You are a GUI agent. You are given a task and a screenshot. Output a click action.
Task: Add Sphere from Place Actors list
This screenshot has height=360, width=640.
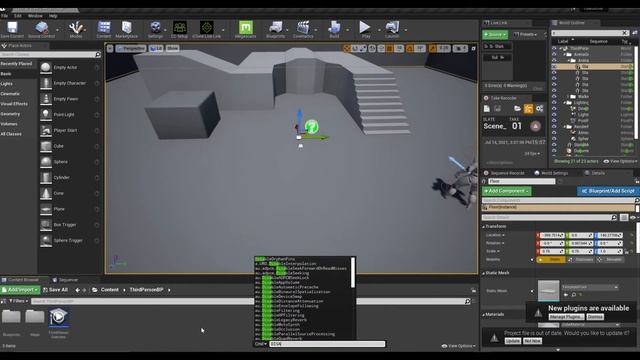coord(70,162)
